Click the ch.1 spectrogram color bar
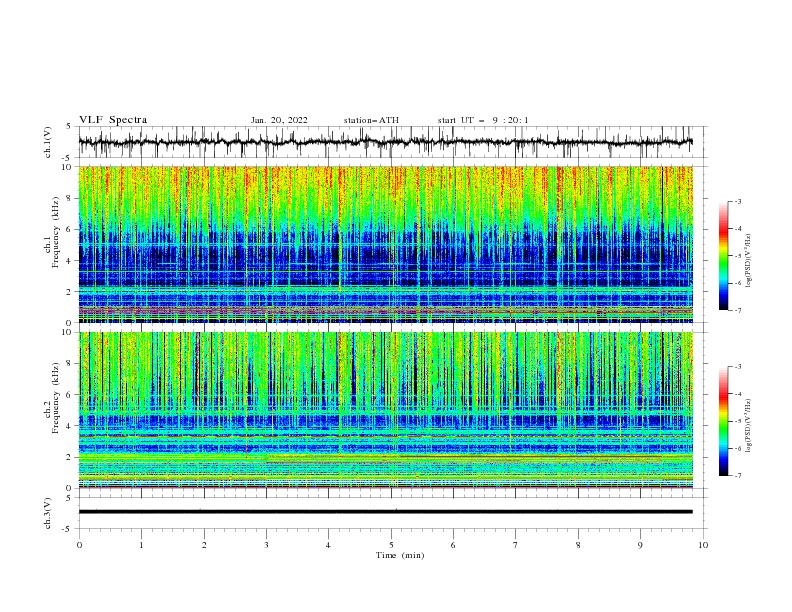Viewport: 792px width, 612px height. (x=724, y=256)
